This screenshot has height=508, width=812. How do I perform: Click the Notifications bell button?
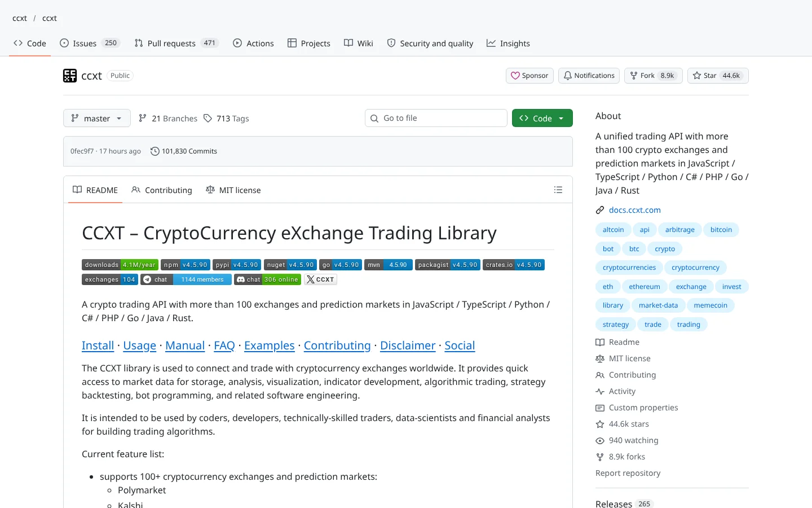click(589, 76)
